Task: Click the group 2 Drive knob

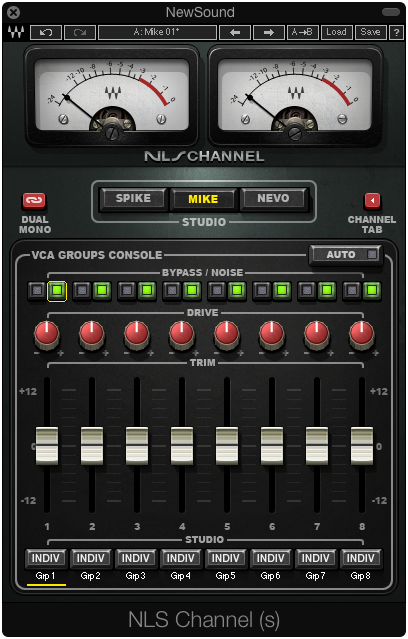Action: [x=92, y=334]
